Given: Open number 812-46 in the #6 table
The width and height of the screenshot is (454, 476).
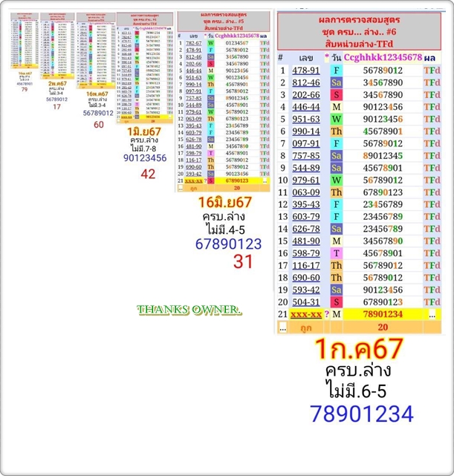Looking at the screenshot, I should tap(306, 82).
